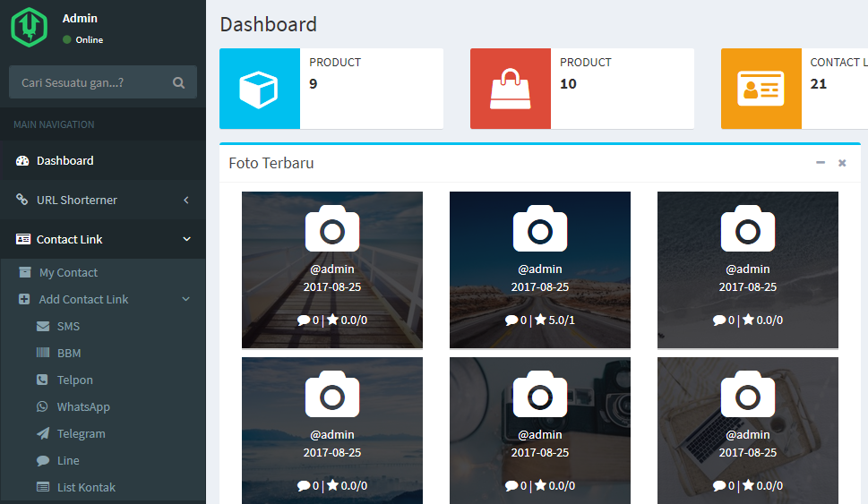
Task: Collapse the Contact Link menu
Action: tap(103, 239)
